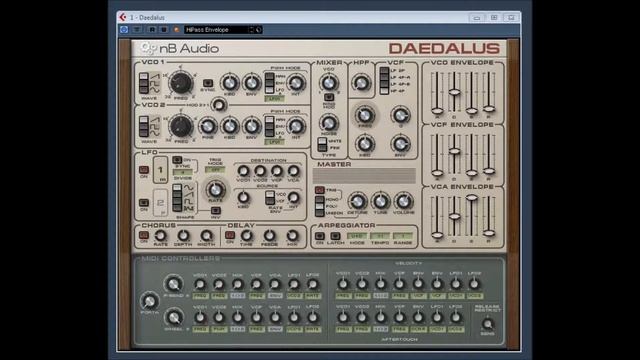Toggle the LFO 1 ON button
The height and width of the screenshot is (360, 640).
pyautogui.click(x=144, y=169)
